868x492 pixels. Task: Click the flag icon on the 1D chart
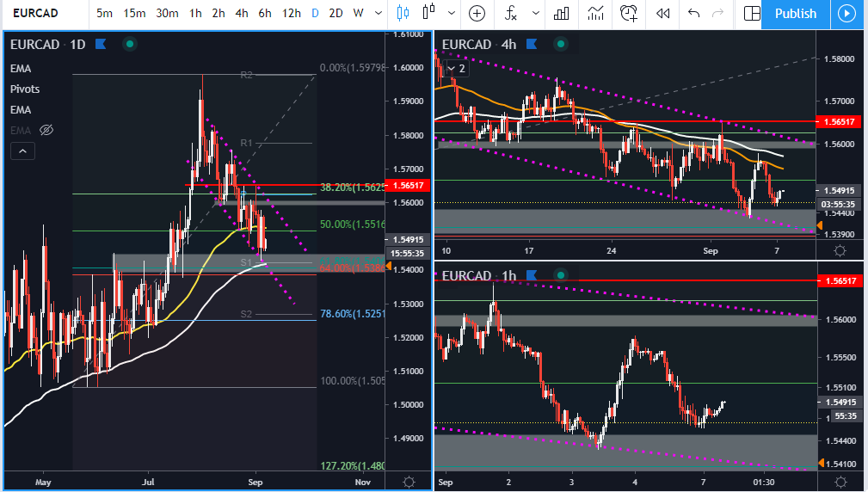tap(101, 44)
